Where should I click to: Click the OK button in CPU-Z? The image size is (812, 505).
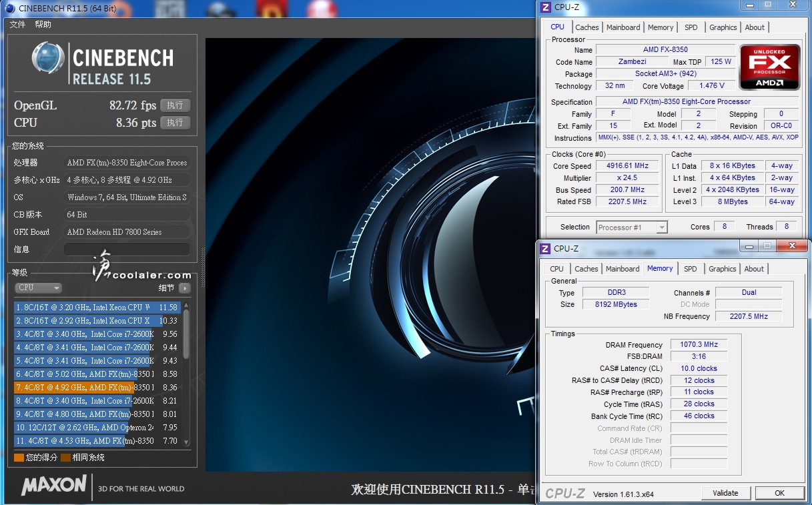[x=779, y=493]
